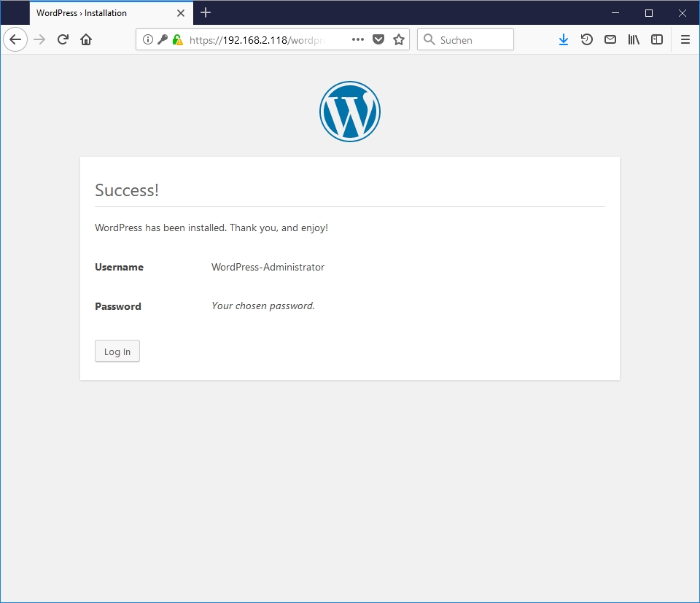This screenshot has width=700, height=603.
Task: Click the Log In button
Action: click(117, 351)
